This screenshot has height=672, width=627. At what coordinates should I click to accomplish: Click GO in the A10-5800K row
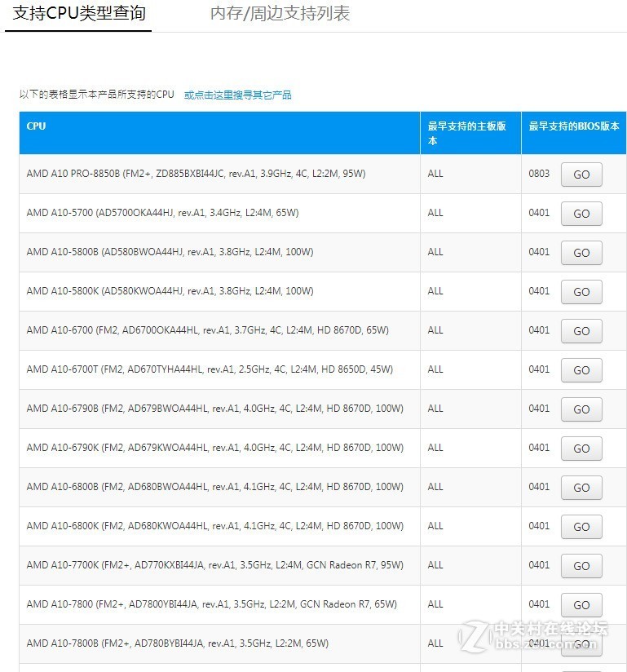click(x=581, y=292)
